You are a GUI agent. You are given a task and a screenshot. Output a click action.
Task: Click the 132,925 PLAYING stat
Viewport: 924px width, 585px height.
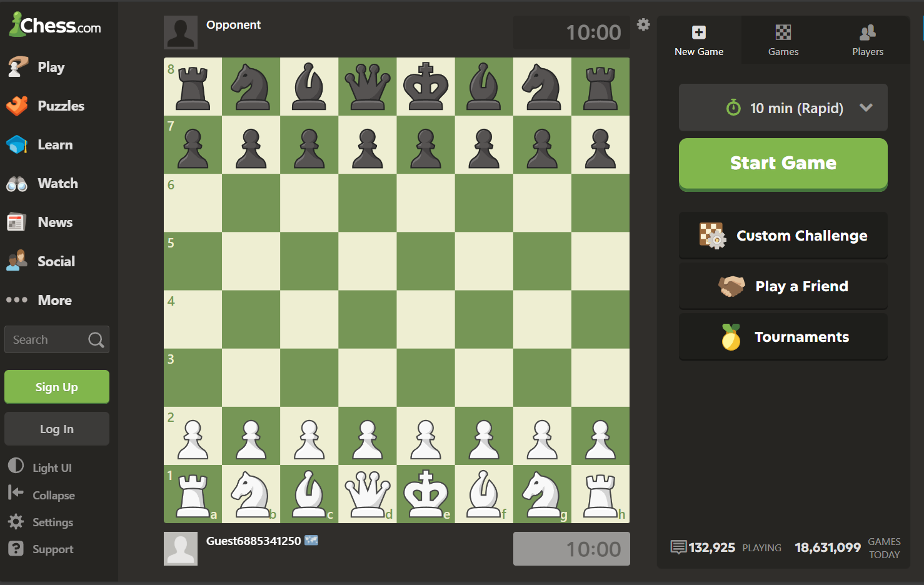726,547
